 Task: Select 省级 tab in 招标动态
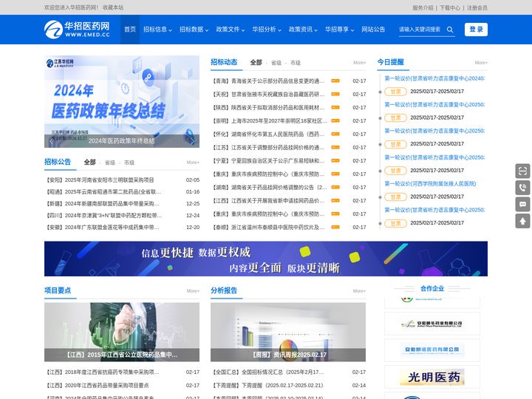click(x=276, y=63)
